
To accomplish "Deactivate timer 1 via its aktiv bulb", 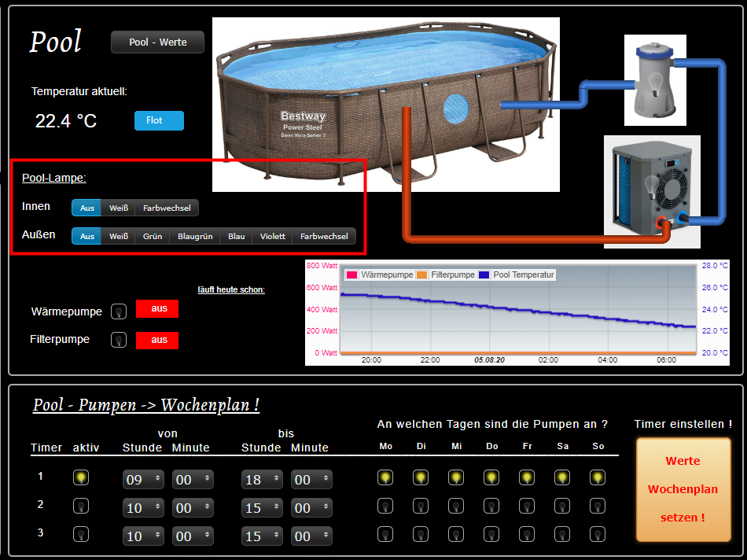I will (x=81, y=477).
